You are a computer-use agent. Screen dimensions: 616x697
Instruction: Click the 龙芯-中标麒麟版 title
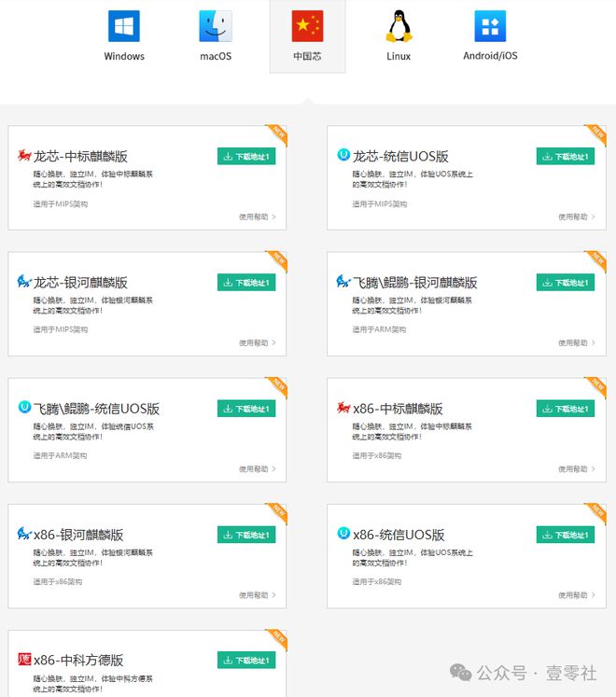click(80, 157)
